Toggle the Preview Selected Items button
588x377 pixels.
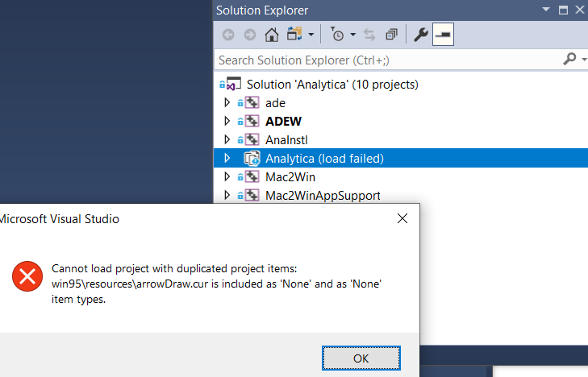(443, 35)
